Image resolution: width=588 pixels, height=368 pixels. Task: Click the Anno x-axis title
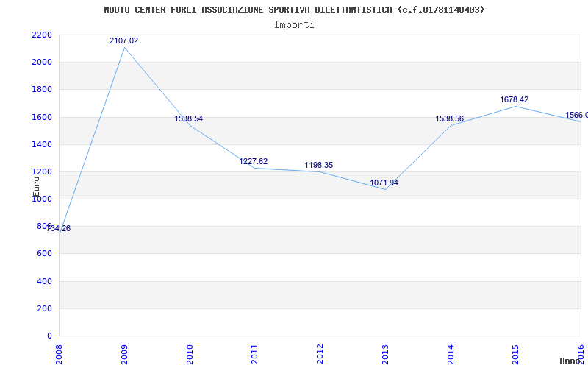click(x=570, y=361)
